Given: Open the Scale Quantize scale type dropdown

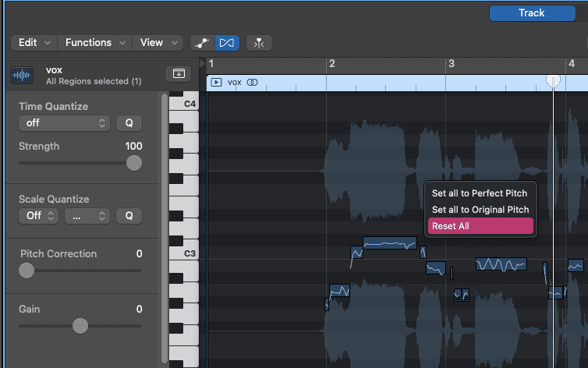Looking at the screenshot, I should coord(87,216).
